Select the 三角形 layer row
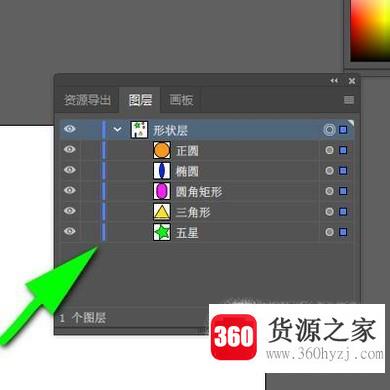The height and width of the screenshot is (390, 390). [x=207, y=212]
